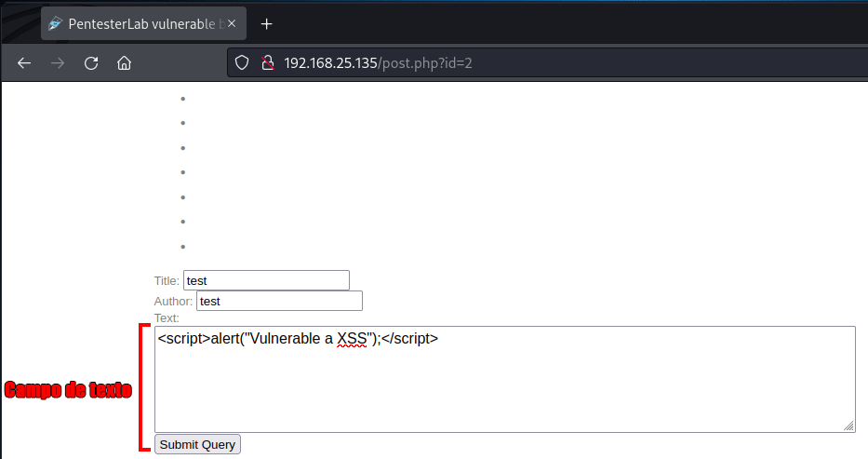
Task: Show insecure connection info padlock
Action: [x=268, y=63]
